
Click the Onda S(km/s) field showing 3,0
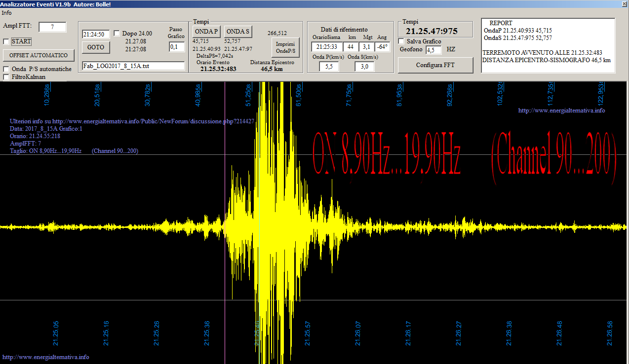tap(364, 67)
